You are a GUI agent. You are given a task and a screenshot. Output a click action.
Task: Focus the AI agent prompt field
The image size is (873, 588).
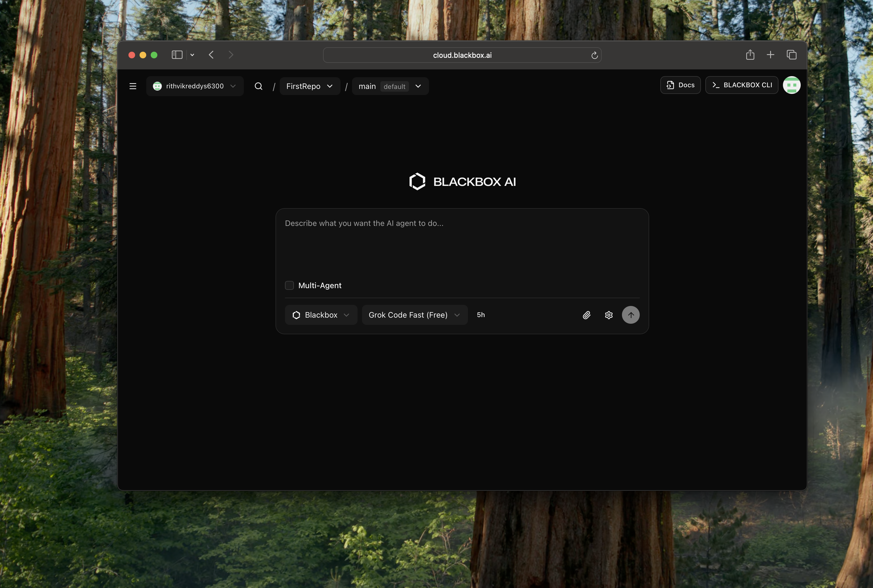pos(462,244)
